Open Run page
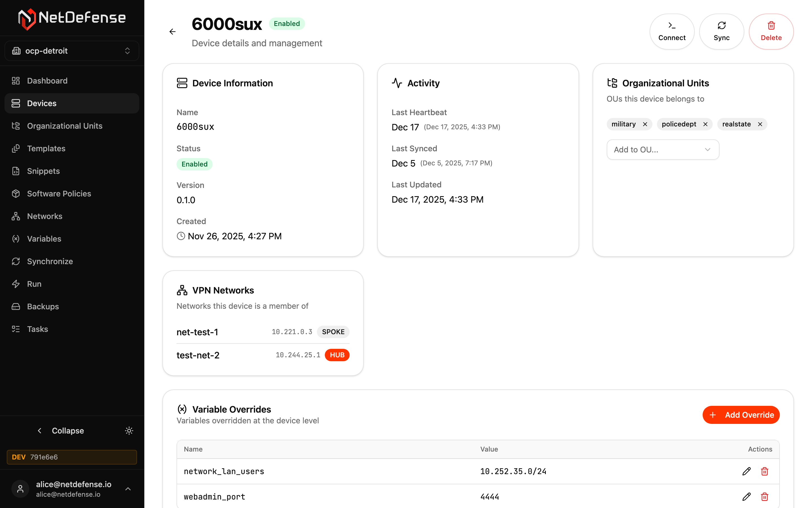812x508 pixels. [72, 284]
